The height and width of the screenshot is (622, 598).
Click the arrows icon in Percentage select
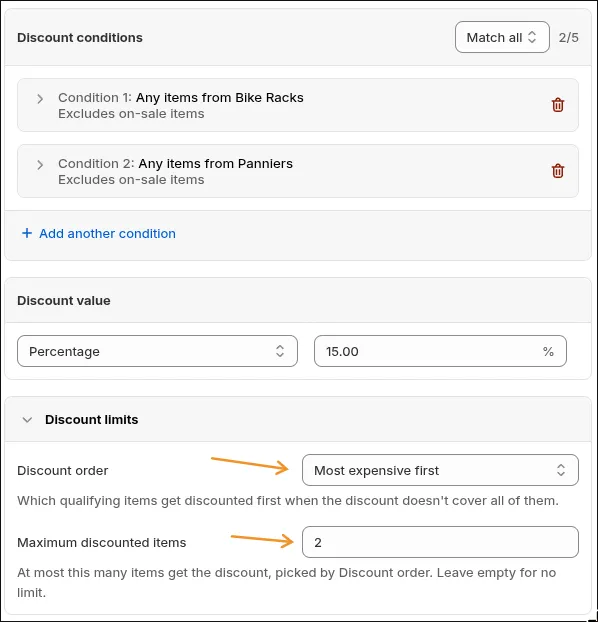[280, 351]
